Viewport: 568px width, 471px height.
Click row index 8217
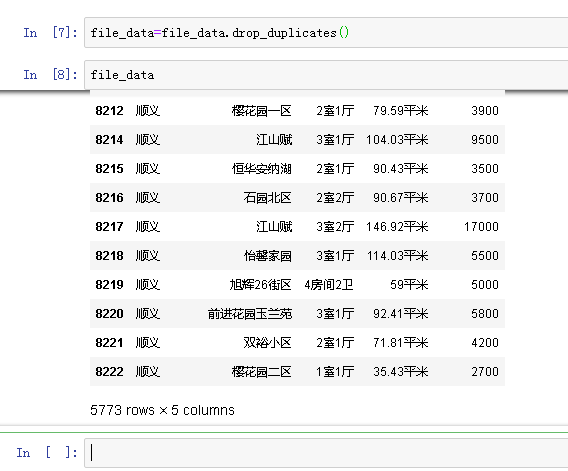point(109,226)
